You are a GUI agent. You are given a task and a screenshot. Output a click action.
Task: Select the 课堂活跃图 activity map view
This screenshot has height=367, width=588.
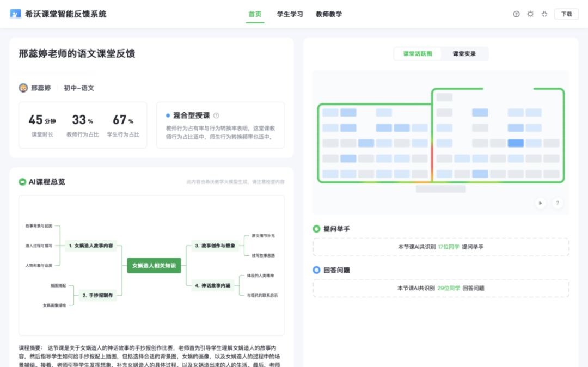[418, 54]
